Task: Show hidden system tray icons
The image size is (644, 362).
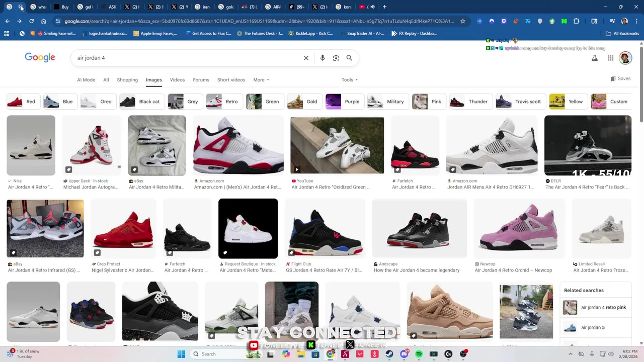Action: click(570, 354)
